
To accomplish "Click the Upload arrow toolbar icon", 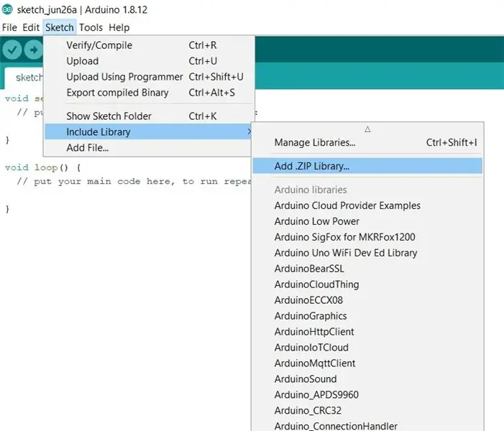I will [x=33, y=50].
